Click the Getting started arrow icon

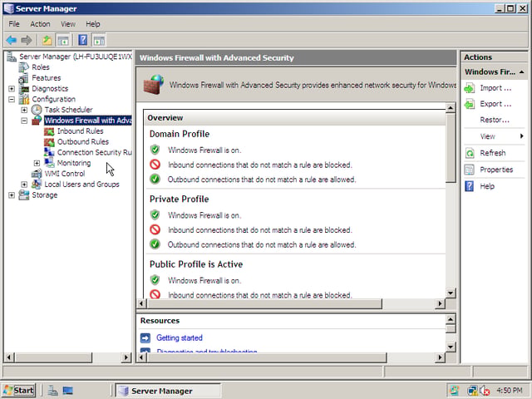point(145,338)
